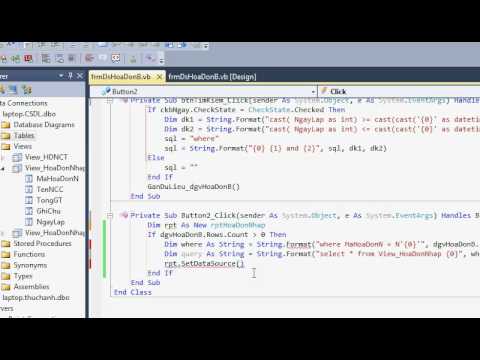Open the Server Explorer window options dropdown arrow

tap(61, 76)
